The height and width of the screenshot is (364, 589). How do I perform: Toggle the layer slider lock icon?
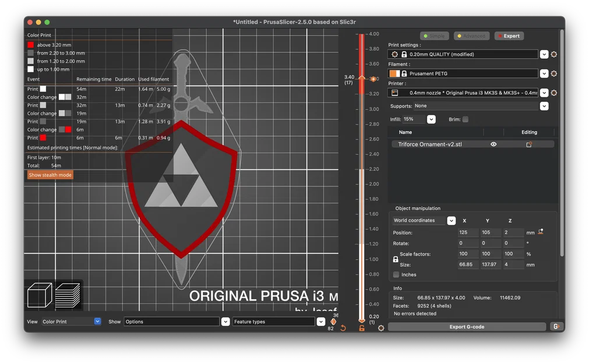point(362,328)
